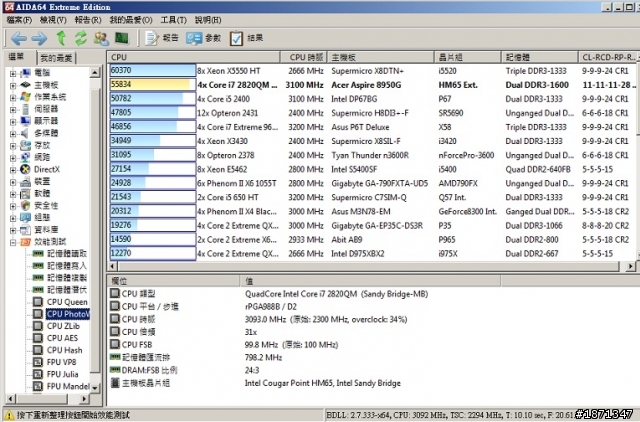Click the green circuit board toolbar icon

(122, 38)
